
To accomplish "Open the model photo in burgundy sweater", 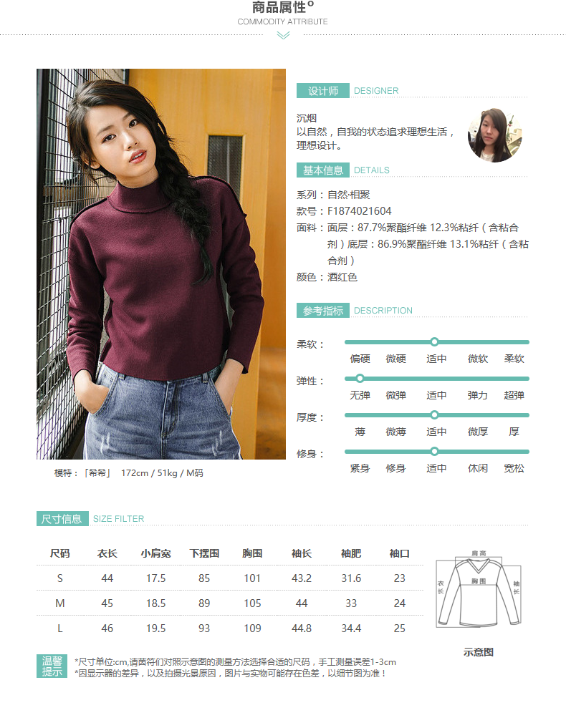I will pyautogui.click(x=161, y=263).
